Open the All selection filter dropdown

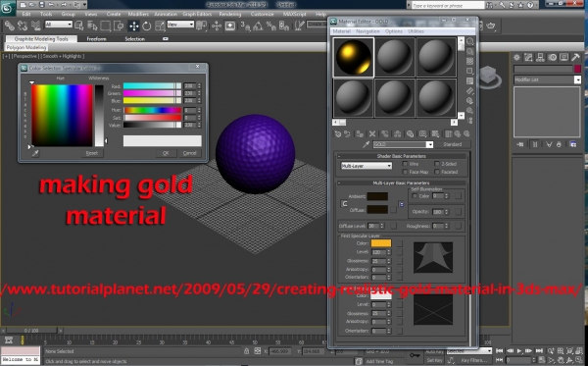coord(59,25)
